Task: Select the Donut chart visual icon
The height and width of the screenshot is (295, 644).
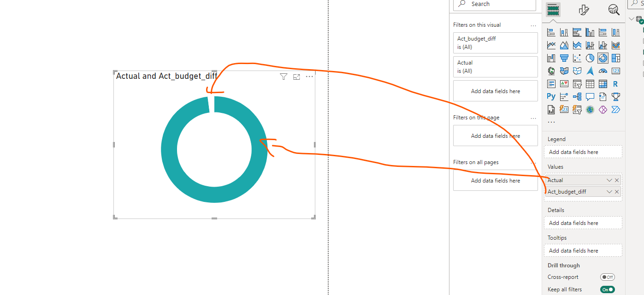Action: 603,58
